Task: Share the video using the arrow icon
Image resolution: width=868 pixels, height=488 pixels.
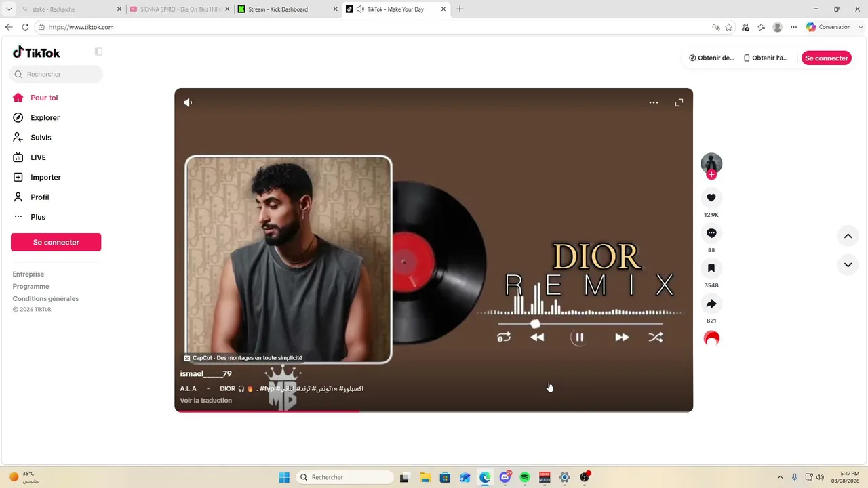Action: (711, 304)
